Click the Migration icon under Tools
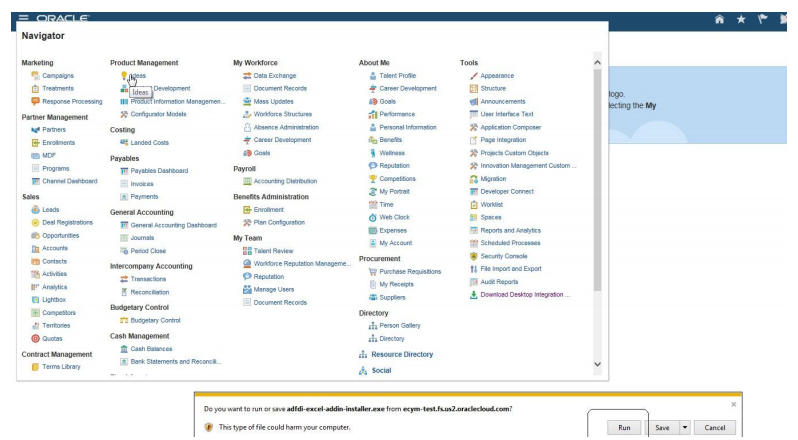This screenshot has width=798, height=440. [474, 179]
